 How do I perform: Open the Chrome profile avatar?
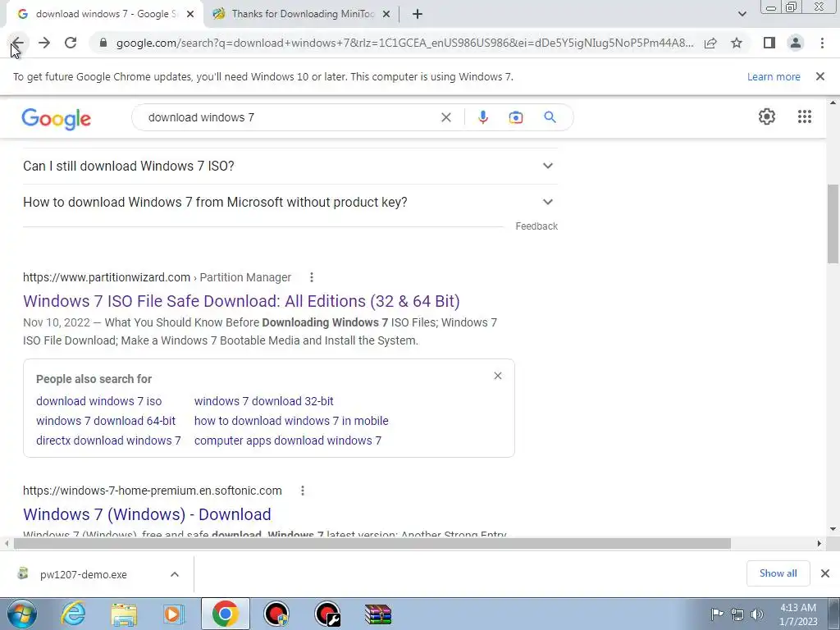pyautogui.click(x=796, y=43)
